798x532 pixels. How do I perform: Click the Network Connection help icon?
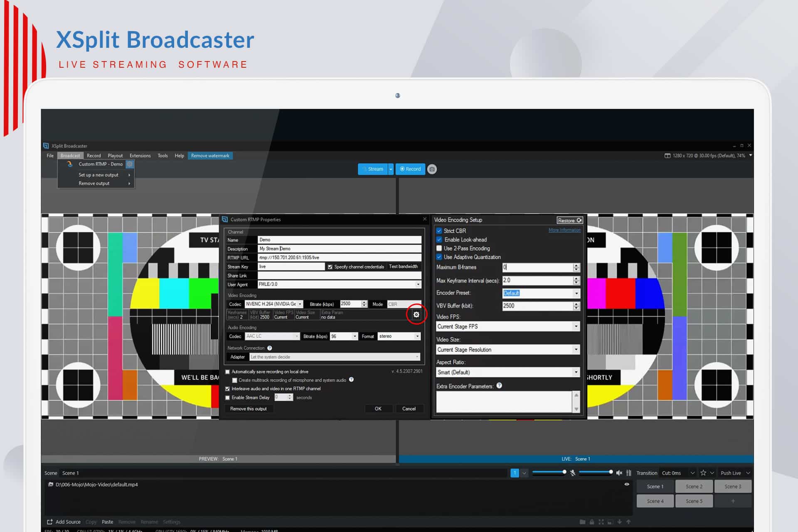click(x=269, y=348)
